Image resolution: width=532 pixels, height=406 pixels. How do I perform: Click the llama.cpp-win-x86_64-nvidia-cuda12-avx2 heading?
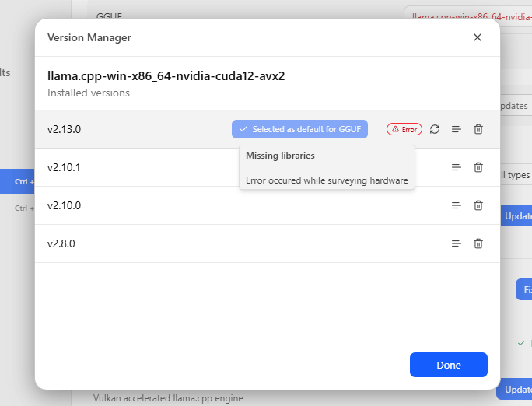[166, 76]
